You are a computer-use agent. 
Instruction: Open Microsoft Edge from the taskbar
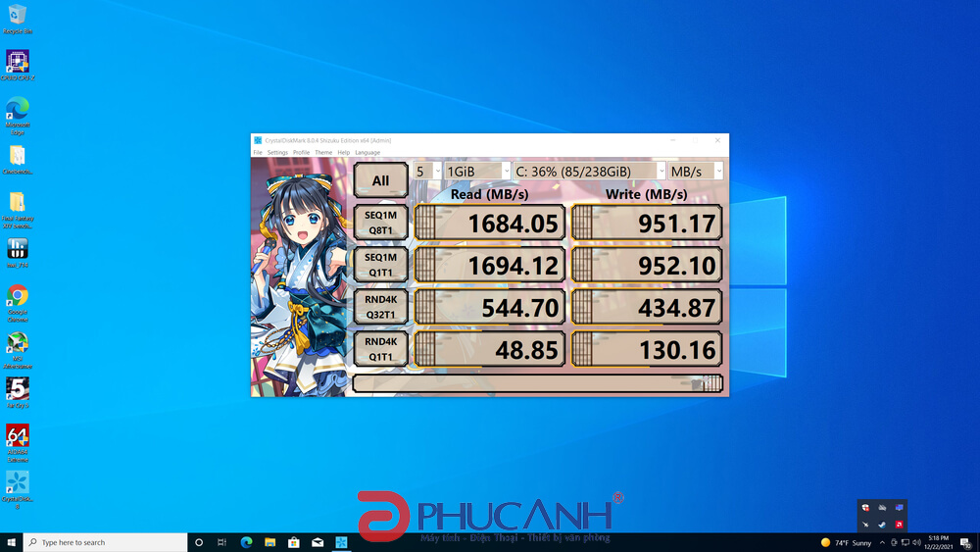(246, 542)
